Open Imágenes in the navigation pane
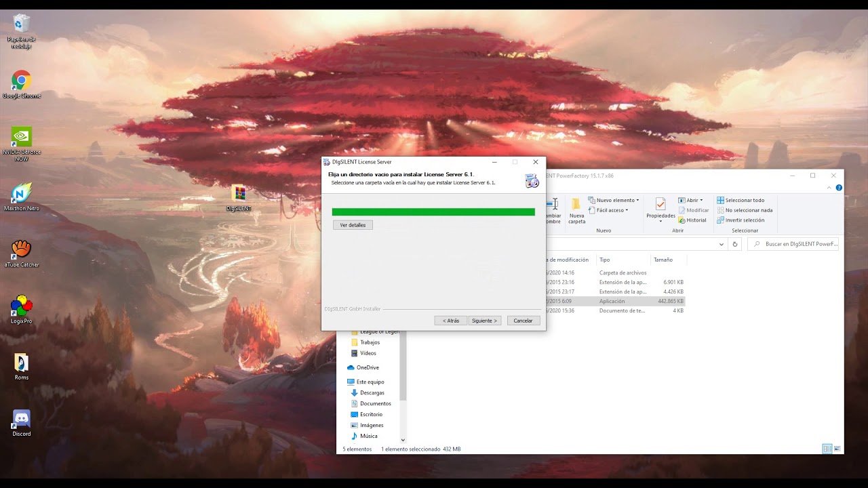The height and width of the screenshot is (488, 868). pyautogui.click(x=367, y=425)
